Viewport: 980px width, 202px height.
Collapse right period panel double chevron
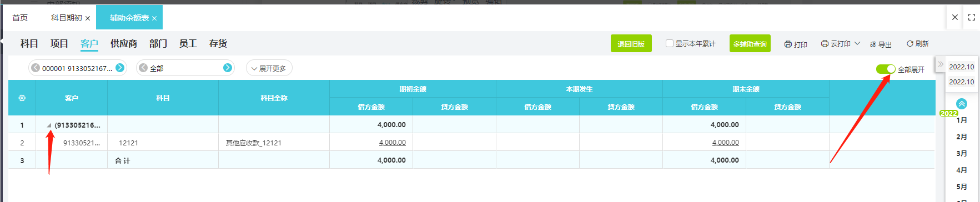(x=940, y=64)
